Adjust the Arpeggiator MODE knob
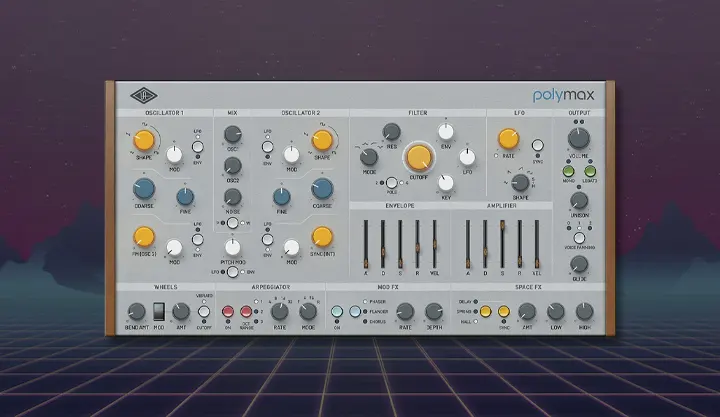 pos(308,312)
